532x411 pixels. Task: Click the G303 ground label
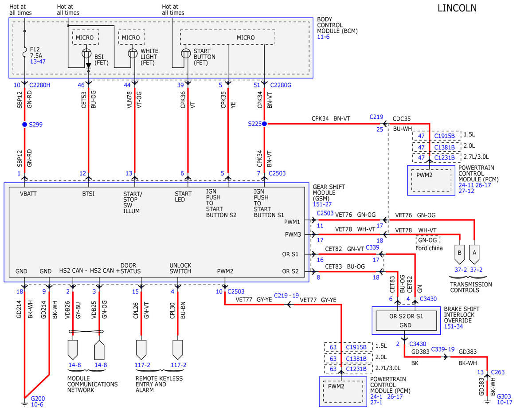[504, 396]
